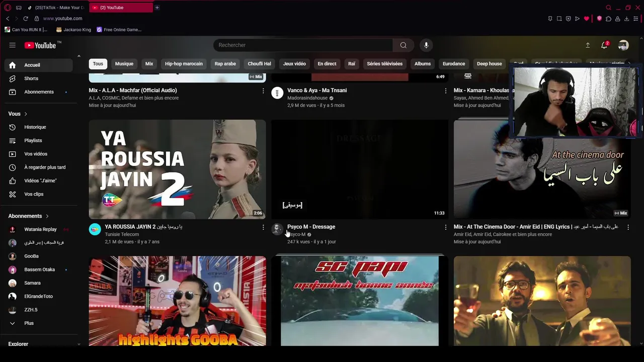This screenshot has width=644, height=362.
Task: Open Vos vidéos in the sidebar
Action: tap(38, 154)
